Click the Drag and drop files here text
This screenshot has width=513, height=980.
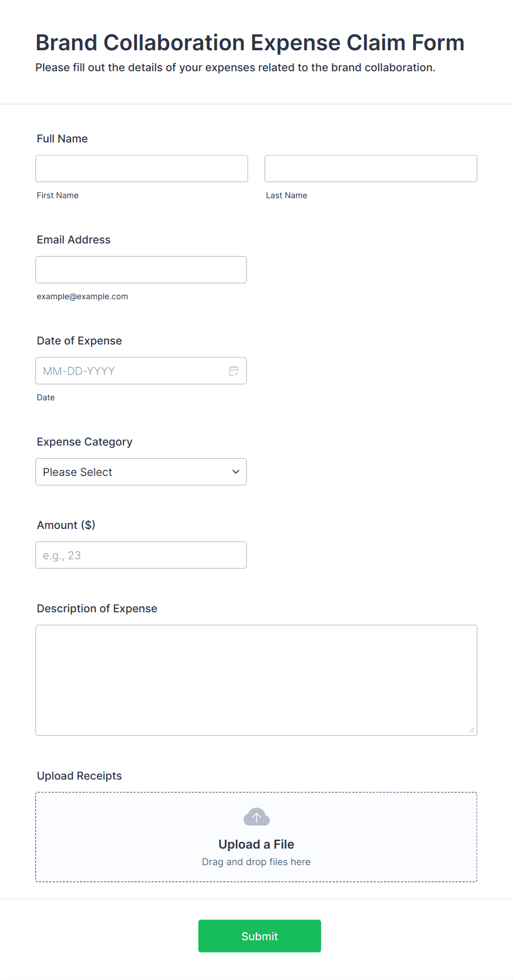click(x=256, y=862)
